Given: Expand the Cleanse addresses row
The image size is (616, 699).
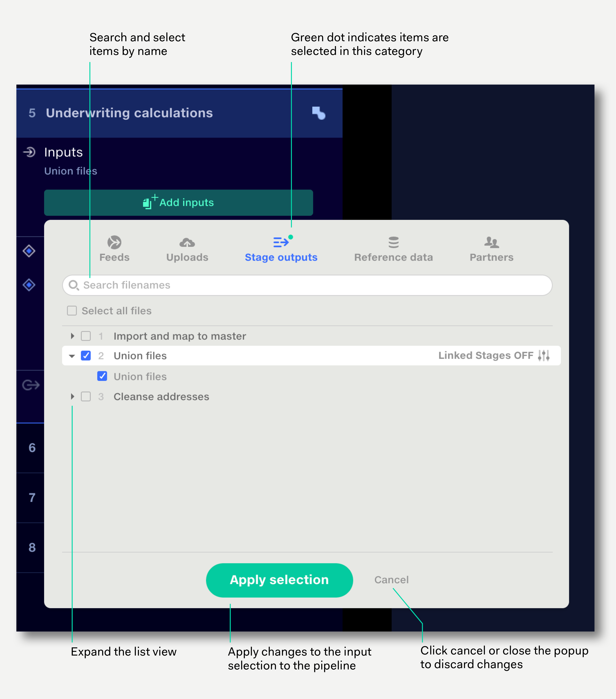Looking at the screenshot, I should pyautogui.click(x=72, y=396).
